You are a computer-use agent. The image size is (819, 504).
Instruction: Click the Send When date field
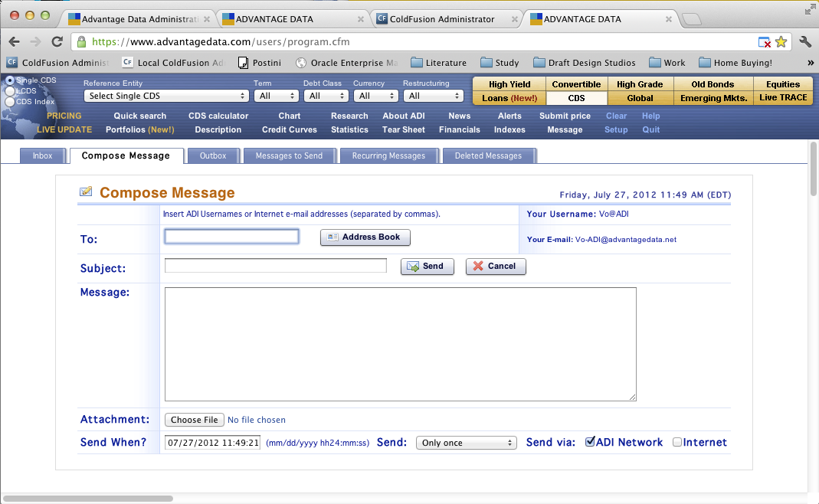click(x=212, y=443)
